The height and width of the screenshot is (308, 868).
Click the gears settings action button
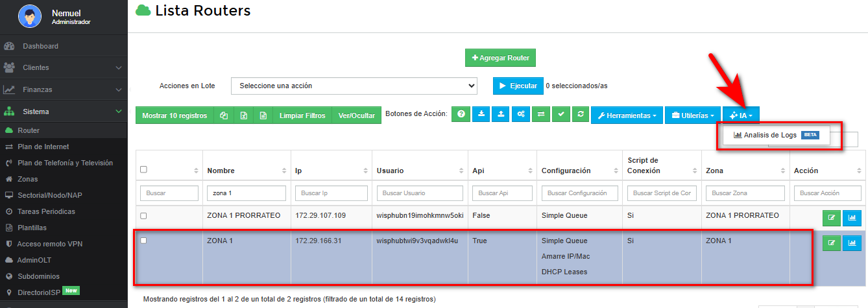coord(521,115)
